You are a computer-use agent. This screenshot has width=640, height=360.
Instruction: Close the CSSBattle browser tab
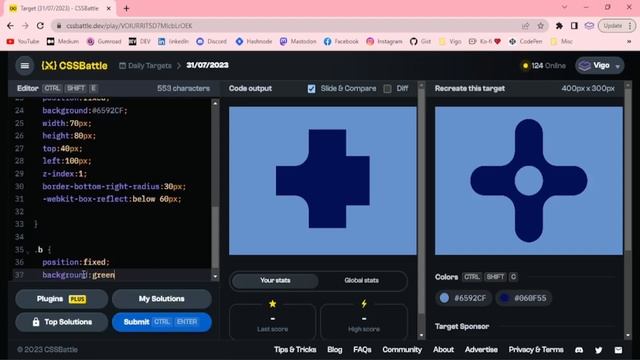109,8
